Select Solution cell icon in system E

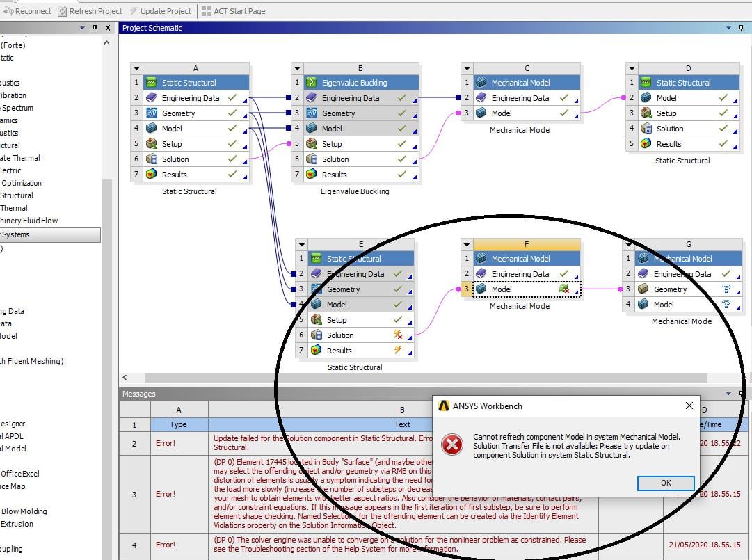coord(316,335)
